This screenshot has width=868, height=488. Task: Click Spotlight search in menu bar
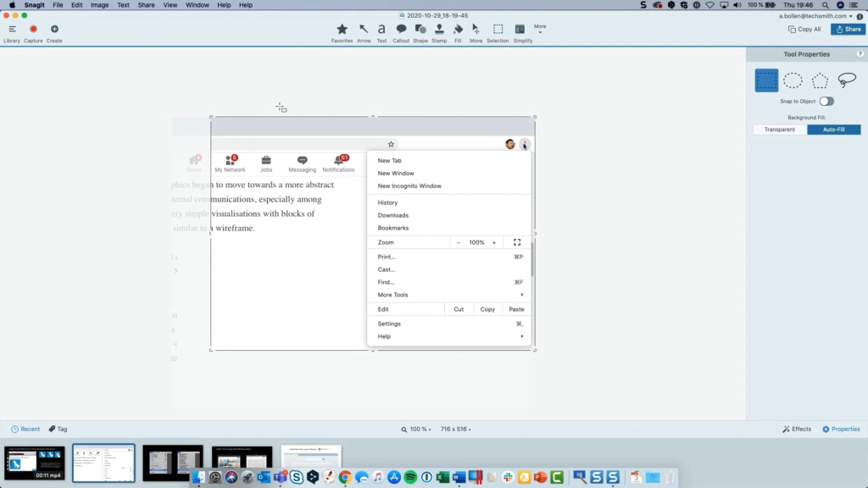826,5
